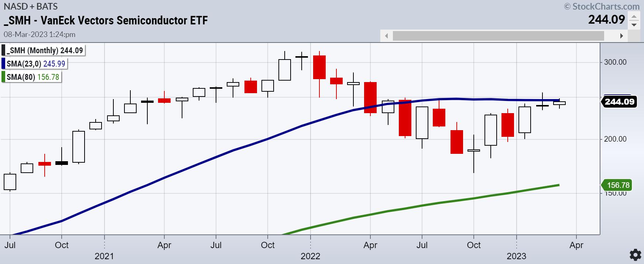Click the green swatch beside SMA(80)
The width and height of the screenshot is (644, 264).
[x=4, y=77]
